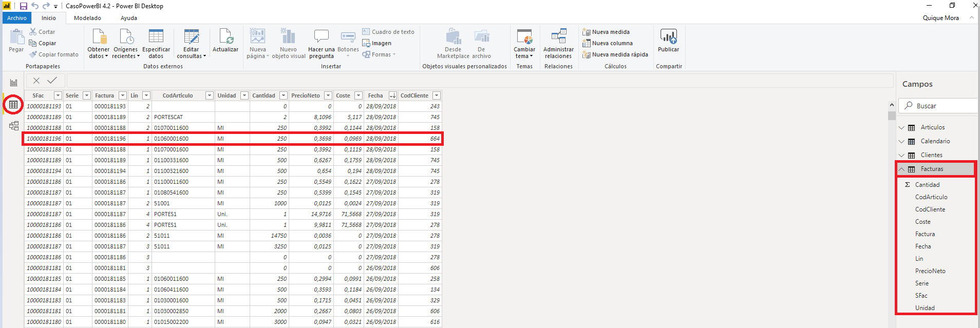Publish the report with Publicar
The width and height of the screenshot is (980, 328).
(668, 41)
